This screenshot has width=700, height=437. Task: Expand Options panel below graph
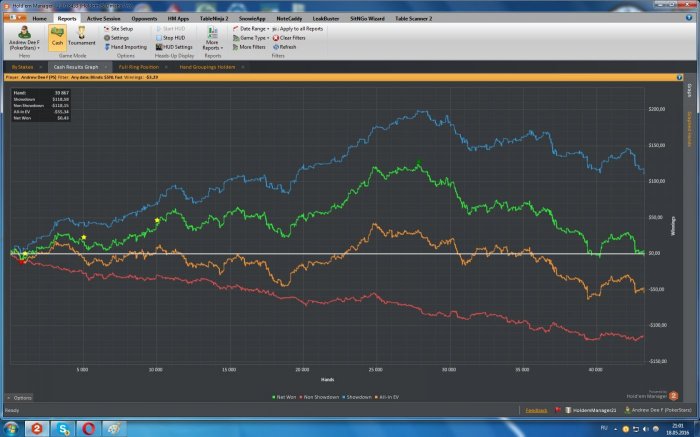[x=19, y=397]
